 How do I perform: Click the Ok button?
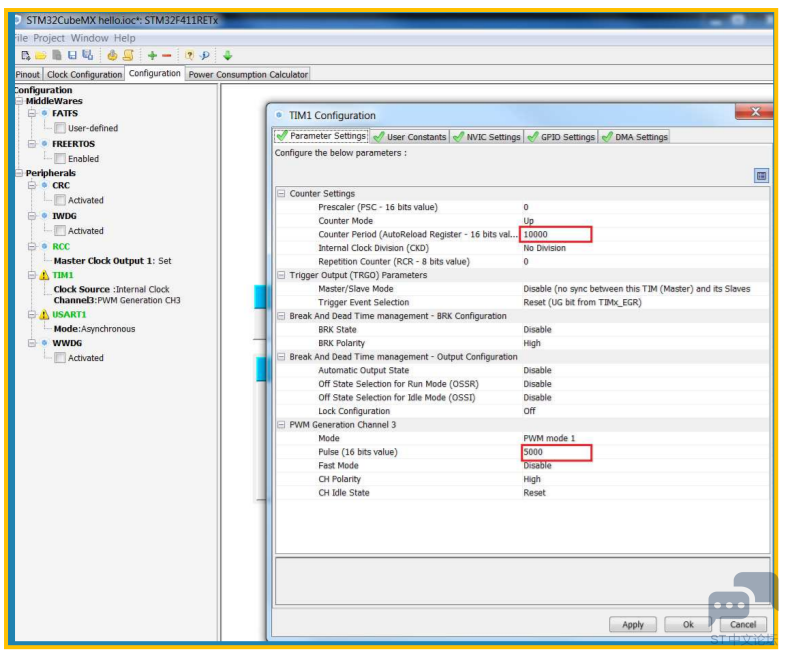[x=689, y=625]
